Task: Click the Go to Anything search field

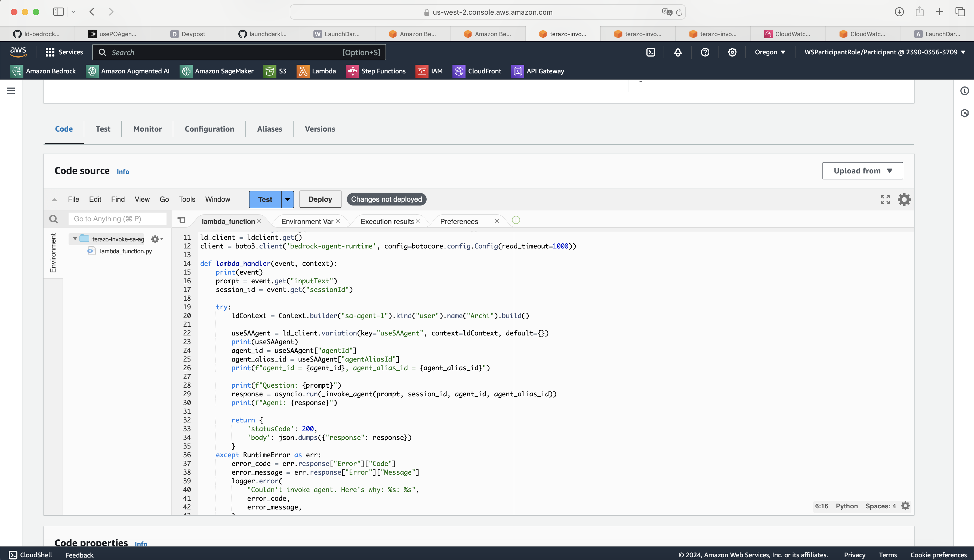Action: 117,219
